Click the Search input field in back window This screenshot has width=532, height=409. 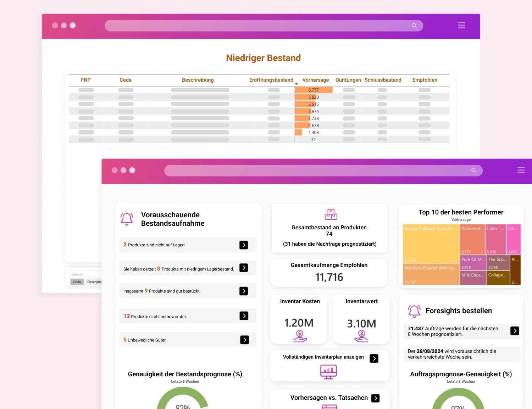pyautogui.click(x=86, y=274)
